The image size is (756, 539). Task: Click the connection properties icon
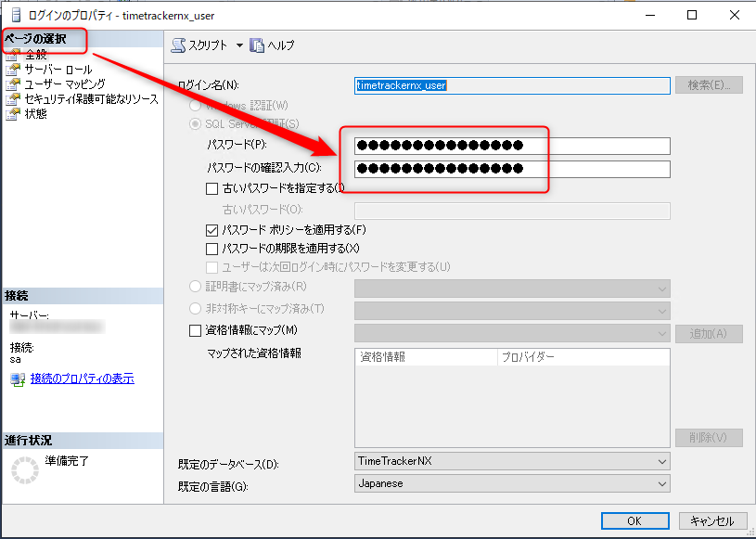click(17, 379)
